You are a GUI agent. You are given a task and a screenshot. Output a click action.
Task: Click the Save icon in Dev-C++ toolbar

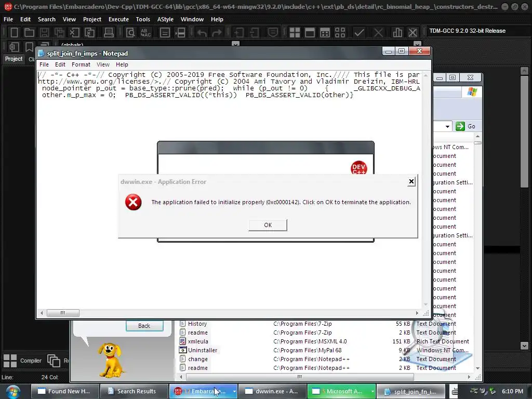click(x=44, y=33)
